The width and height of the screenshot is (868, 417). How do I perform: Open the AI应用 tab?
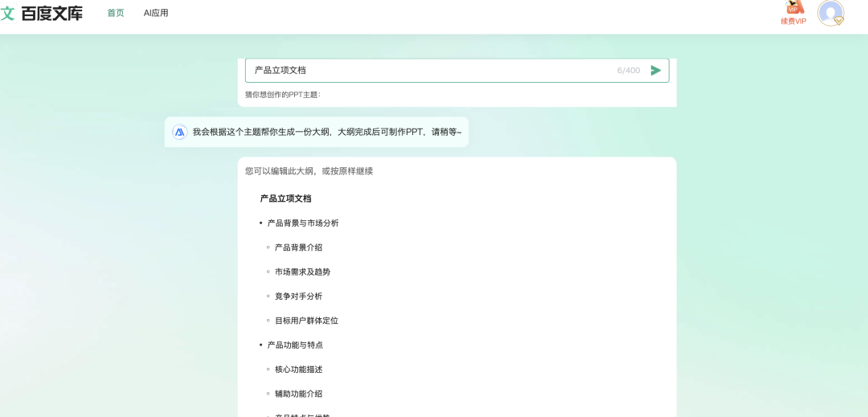point(156,13)
